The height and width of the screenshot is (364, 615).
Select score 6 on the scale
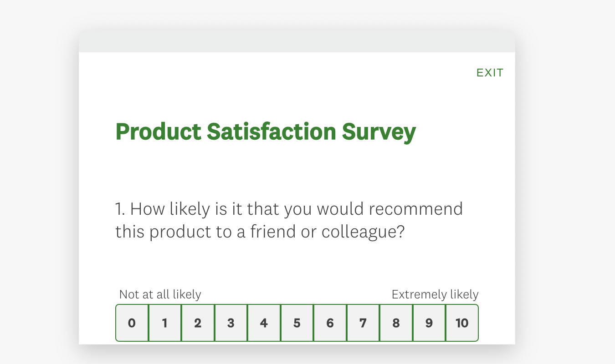click(330, 323)
